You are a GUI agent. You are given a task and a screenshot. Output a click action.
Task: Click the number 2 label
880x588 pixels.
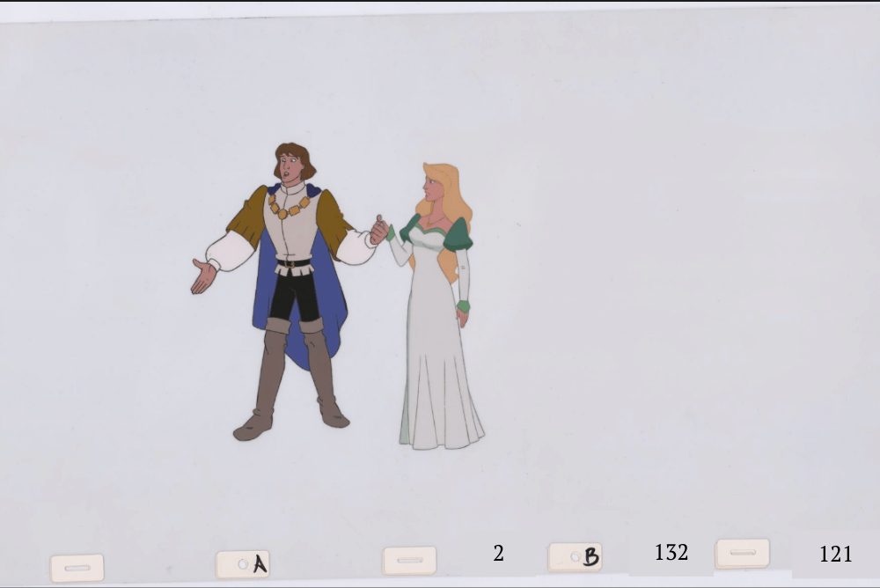point(498,554)
